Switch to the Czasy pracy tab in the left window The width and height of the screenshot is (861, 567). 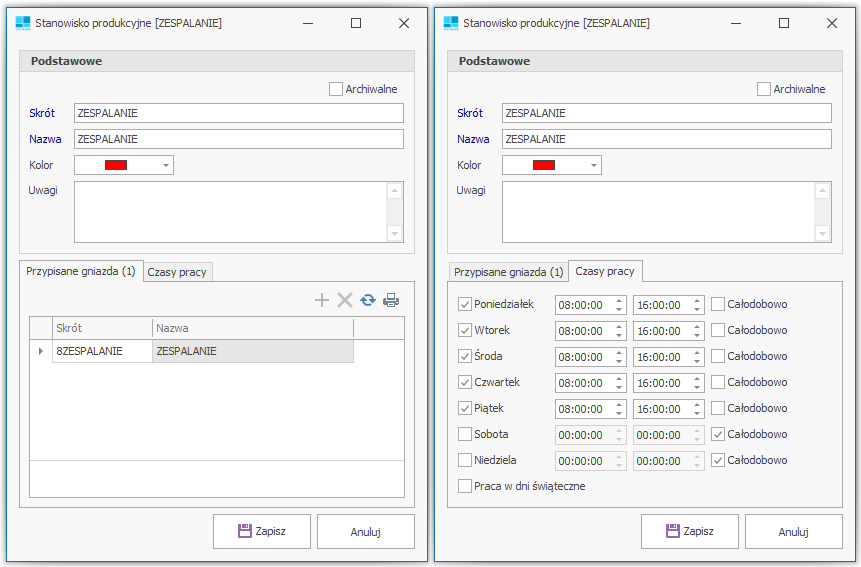[178, 272]
